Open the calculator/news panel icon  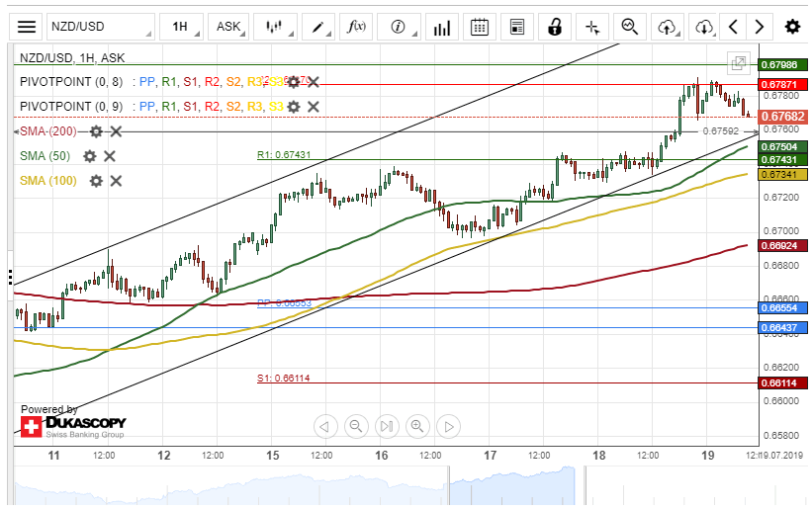(x=517, y=27)
